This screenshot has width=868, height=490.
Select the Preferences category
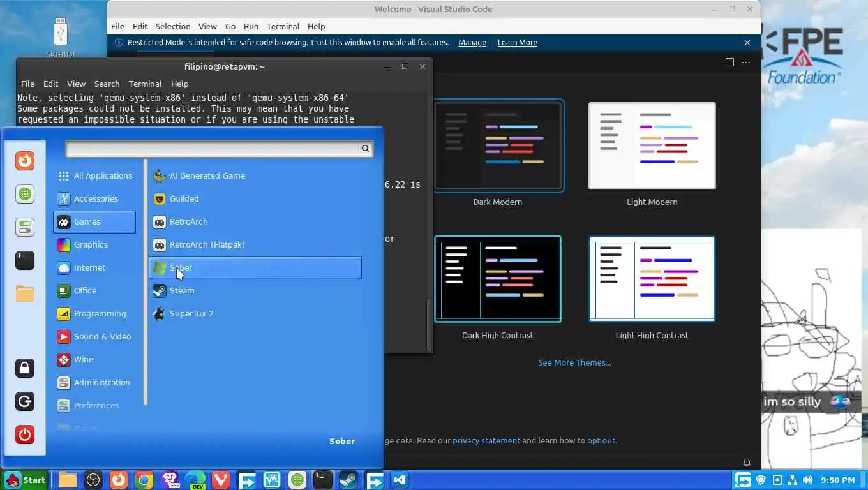94,406
